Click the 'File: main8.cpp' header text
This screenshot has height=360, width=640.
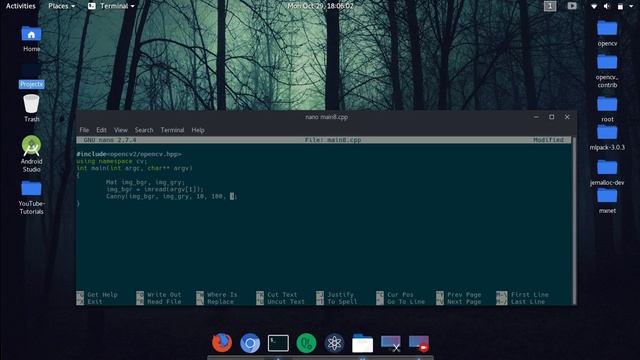[333, 140]
